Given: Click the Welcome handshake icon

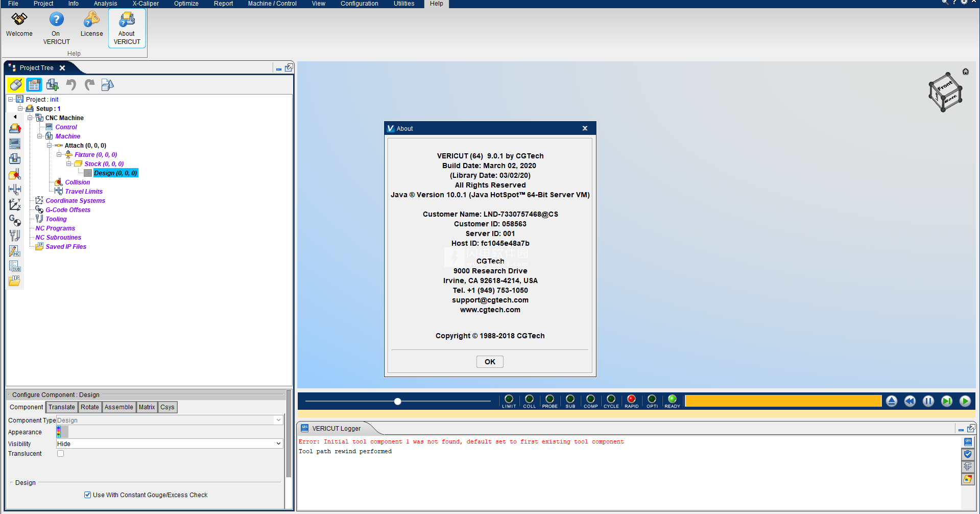Looking at the screenshot, I should 19,20.
